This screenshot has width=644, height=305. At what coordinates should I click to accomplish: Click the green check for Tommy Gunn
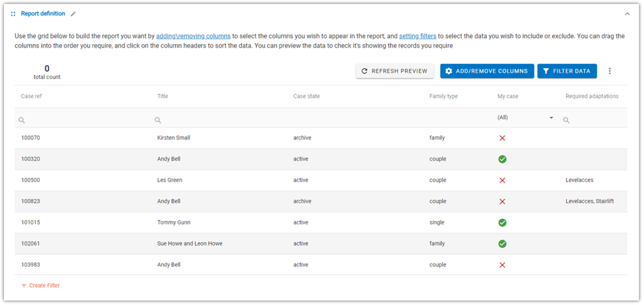[502, 223]
